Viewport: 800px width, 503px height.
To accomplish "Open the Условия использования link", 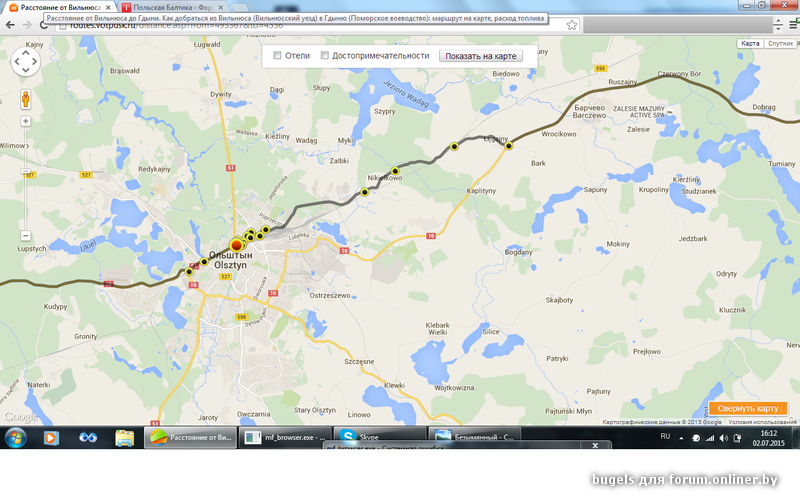I will (x=762, y=422).
